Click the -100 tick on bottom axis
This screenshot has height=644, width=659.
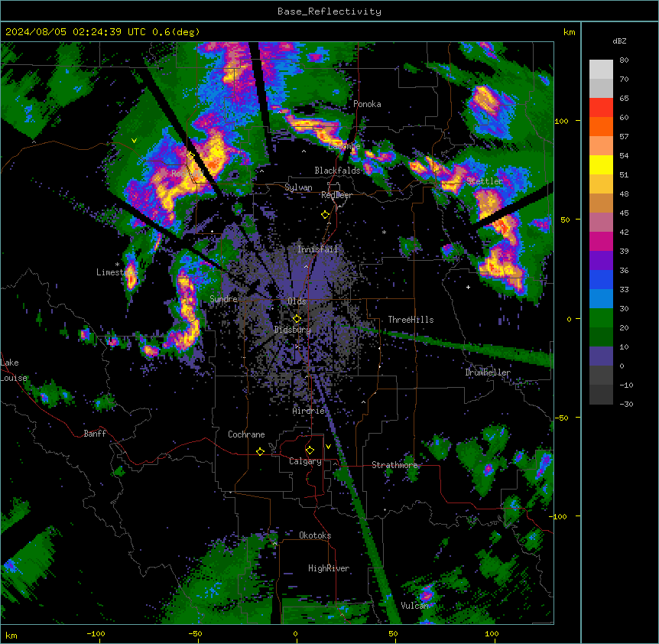point(96,633)
